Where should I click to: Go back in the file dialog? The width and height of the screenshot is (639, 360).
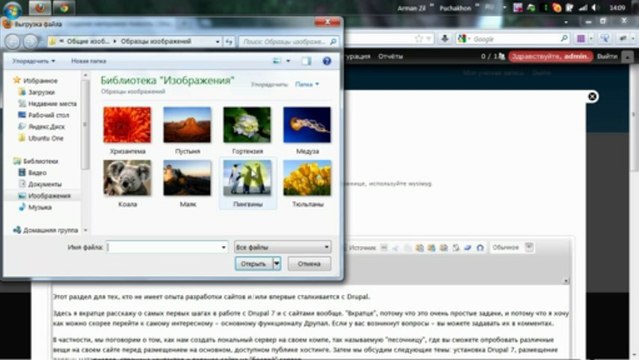point(13,41)
